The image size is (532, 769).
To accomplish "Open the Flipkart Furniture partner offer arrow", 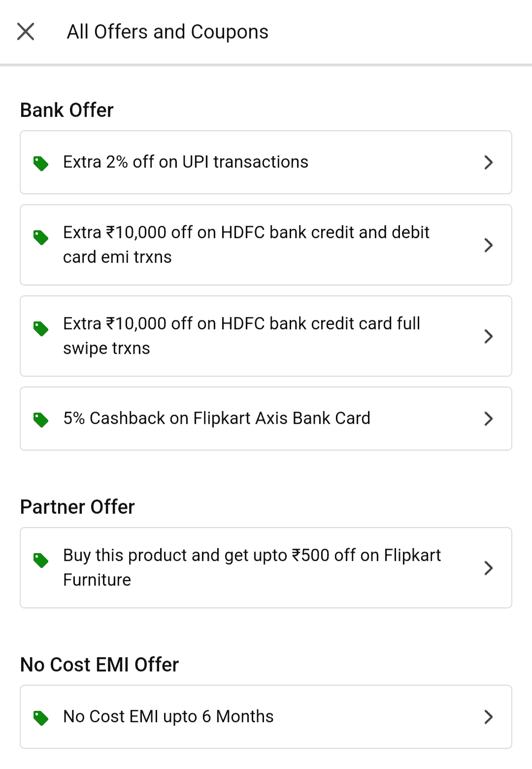I will pos(488,568).
